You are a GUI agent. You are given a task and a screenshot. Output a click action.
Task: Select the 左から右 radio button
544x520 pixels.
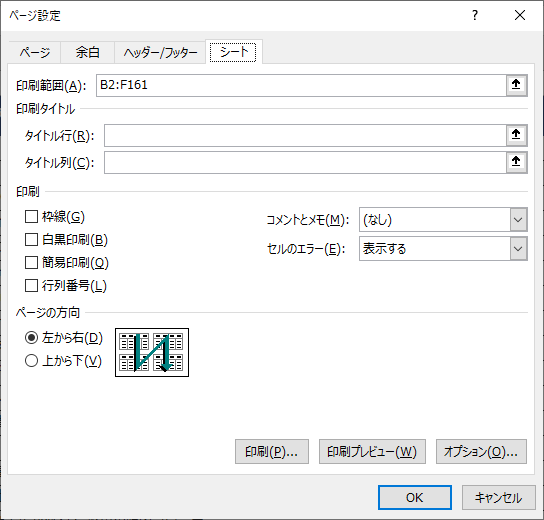tap(31, 338)
